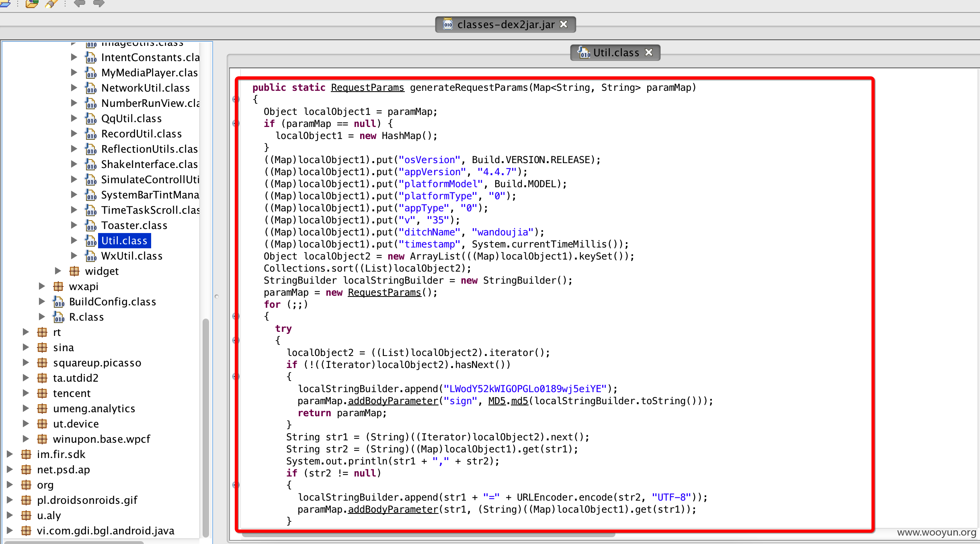Expand the net.psd.ap package node
The height and width of the screenshot is (544, 980).
[10, 469]
